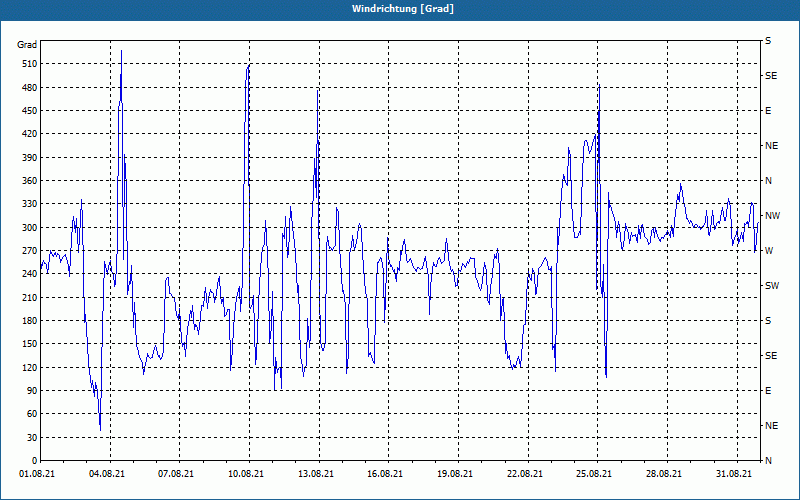
Task: Click the "210" left axis tick
Action: [x=30, y=297]
